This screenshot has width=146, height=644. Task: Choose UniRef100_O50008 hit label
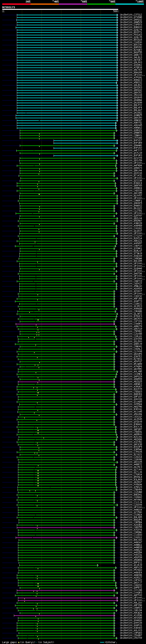point(131,95)
